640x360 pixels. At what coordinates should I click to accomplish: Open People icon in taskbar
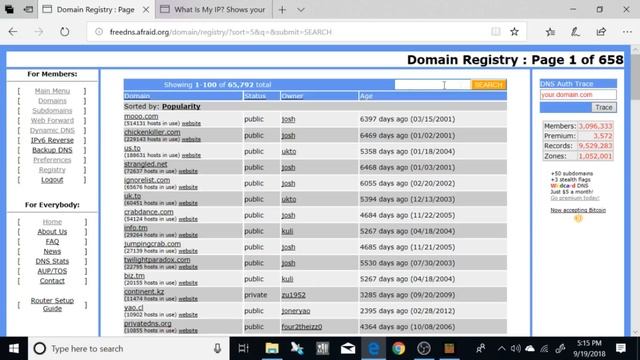click(x=480, y=349)
